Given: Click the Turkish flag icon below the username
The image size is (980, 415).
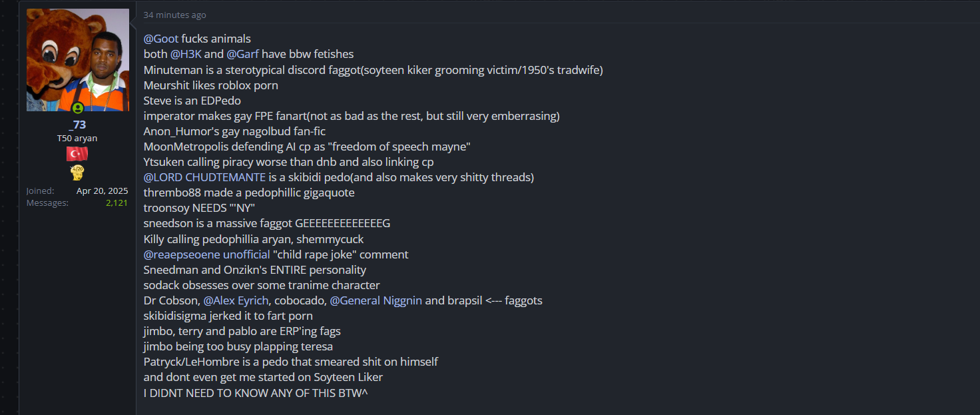Looking at the screenshot, I should point(77,155).
